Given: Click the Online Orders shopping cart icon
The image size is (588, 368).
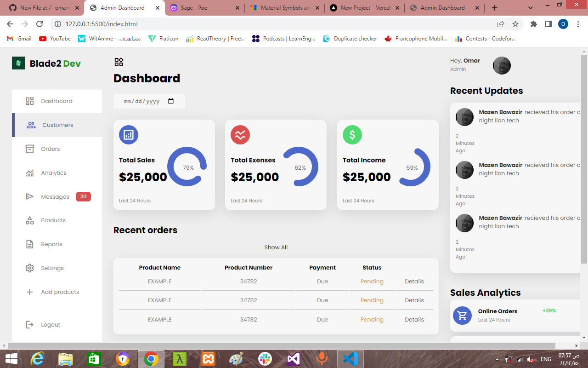Looking at the screenshot, I should point(462,315).
